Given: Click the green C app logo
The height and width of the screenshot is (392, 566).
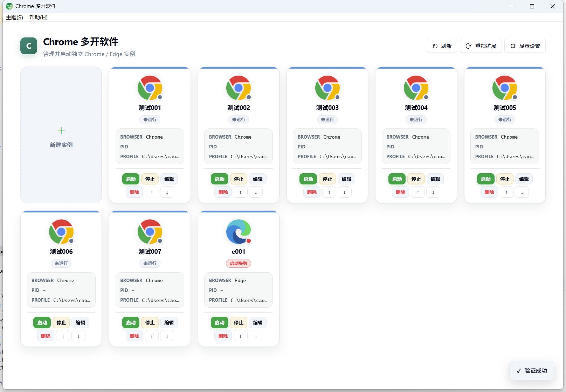Looking at the screenshot, I should coord(29,46).
